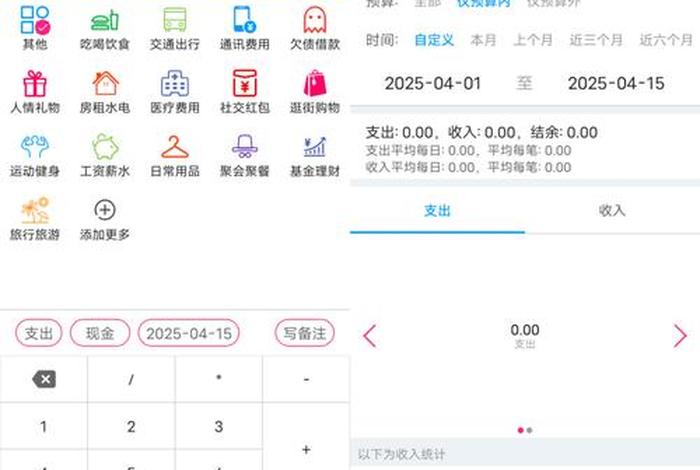Select the 人情礼物 gift icon
Viewport: 700px width, 470px height.
tap(35, 83)
